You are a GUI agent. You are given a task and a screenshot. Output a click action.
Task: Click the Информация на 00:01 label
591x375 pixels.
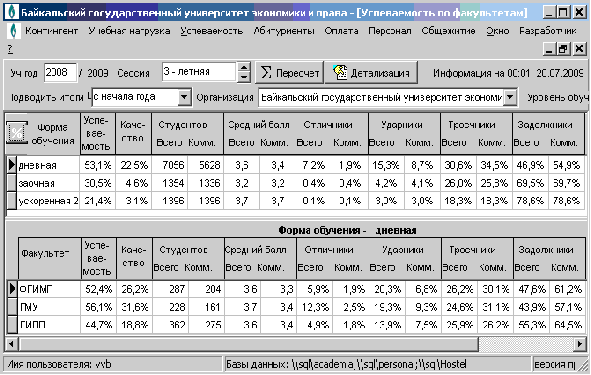[x=508, y=73]
